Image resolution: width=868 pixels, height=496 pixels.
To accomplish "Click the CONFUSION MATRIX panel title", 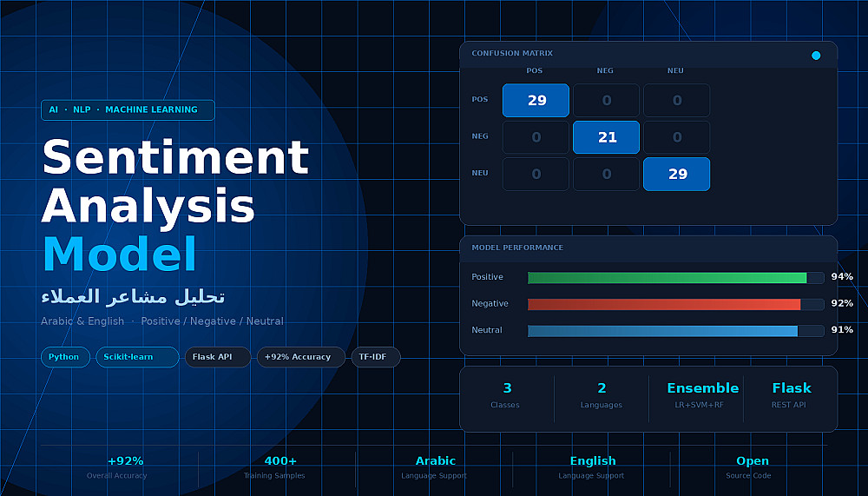I will (512, 53).
